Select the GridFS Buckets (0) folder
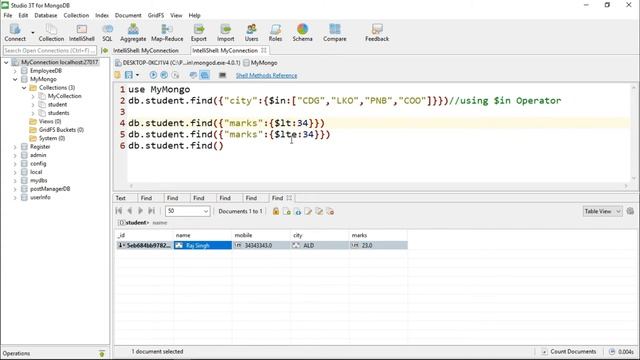 [x=61, y=130]
